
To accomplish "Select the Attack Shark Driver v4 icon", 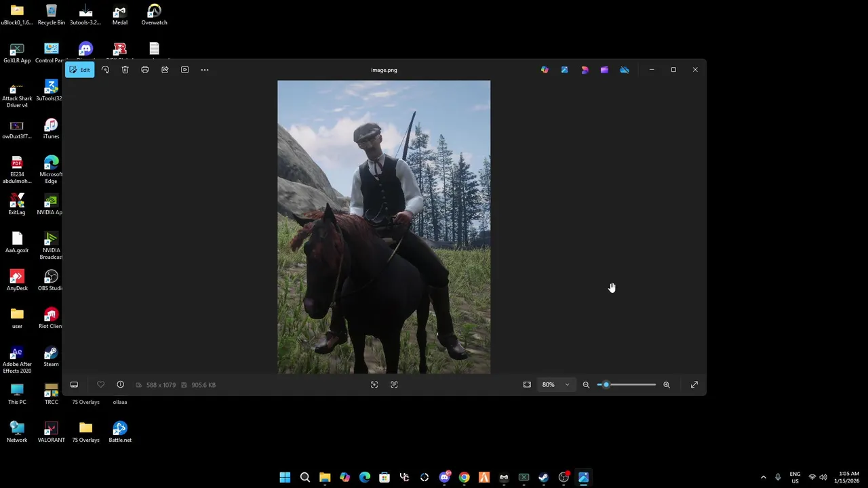I will pos(17,96).
